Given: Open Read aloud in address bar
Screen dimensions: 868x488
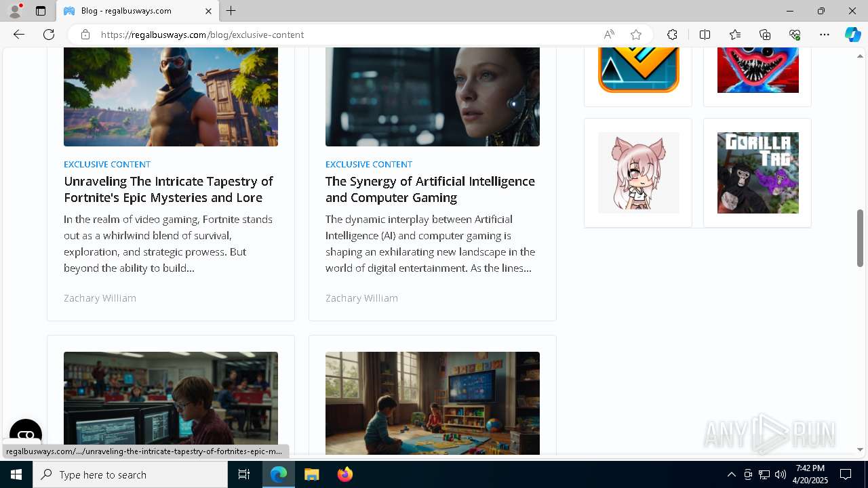Looking at the screenshot, I should 609,35.
